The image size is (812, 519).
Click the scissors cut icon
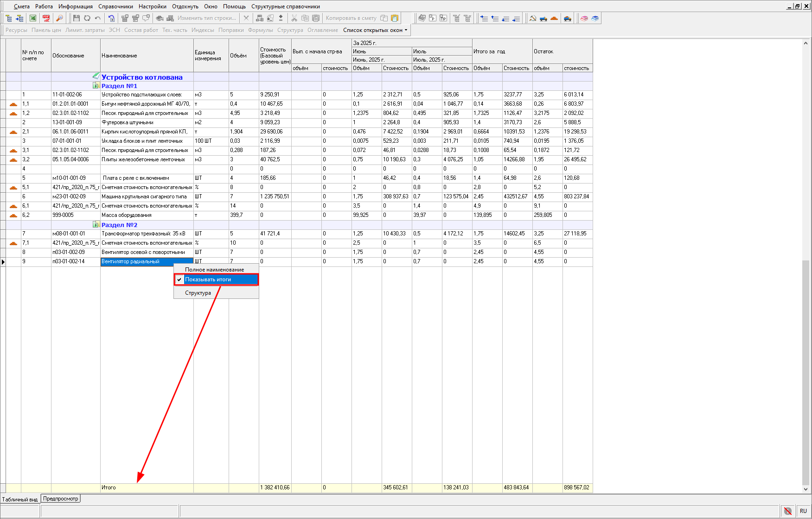coord(294,18)
